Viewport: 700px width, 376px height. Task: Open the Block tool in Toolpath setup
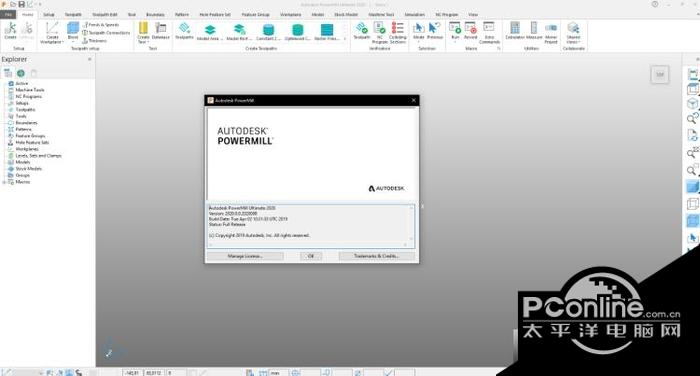point(73,30)
